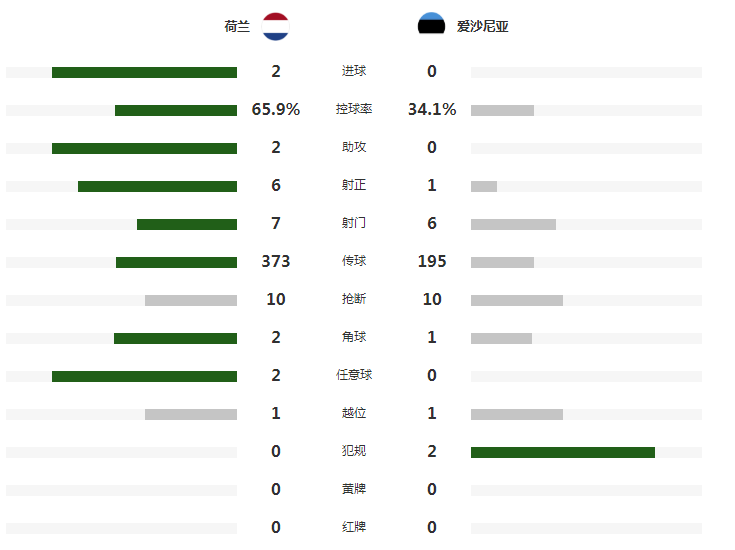The width and height of the screenshot is (735, 550).
Task: Click the 控球率 stat label
Action: coord(354,109)
